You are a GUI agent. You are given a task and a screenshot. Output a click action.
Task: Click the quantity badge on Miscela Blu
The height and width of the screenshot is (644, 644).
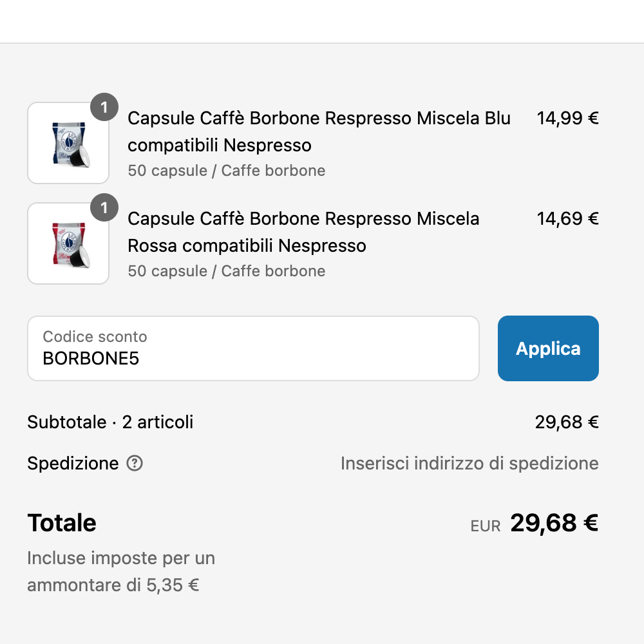(x=104, y=107)
